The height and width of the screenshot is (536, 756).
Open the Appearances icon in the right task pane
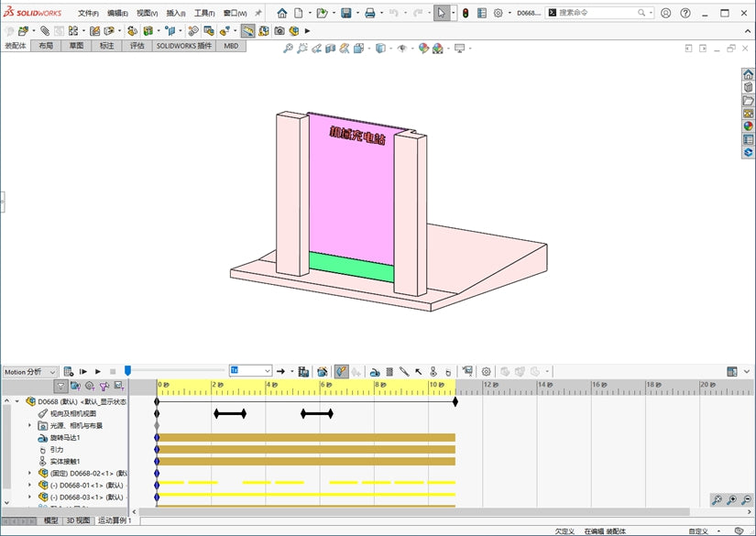click(748, 126)
